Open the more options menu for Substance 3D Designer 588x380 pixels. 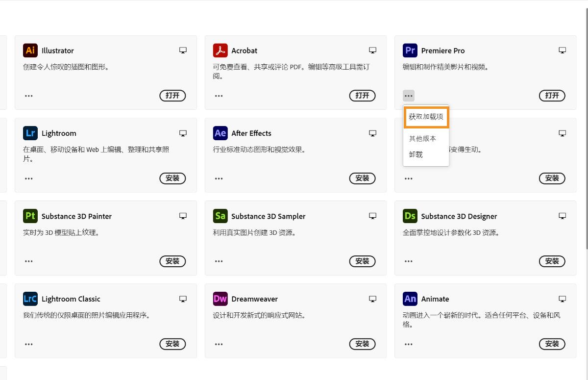409,261
